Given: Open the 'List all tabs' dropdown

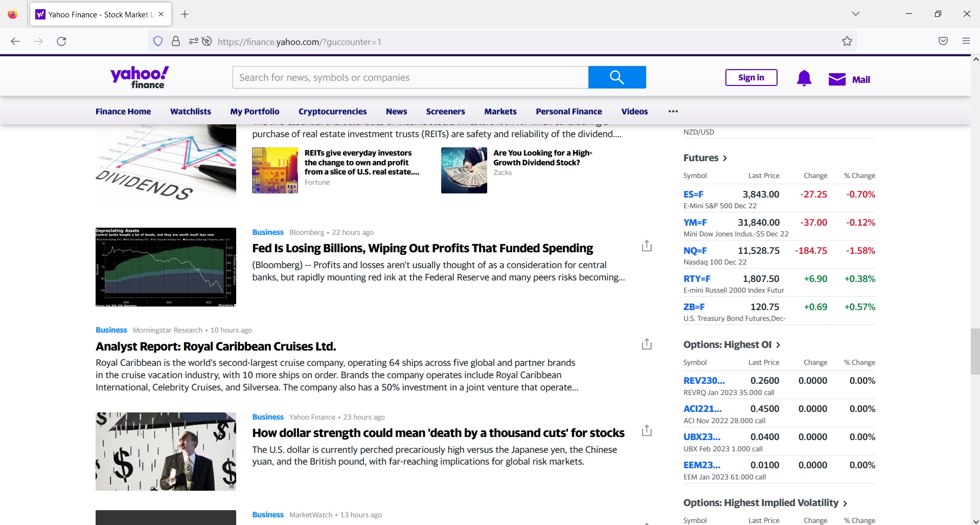Looking at the screenshot, I should pyautogui.click(x=855, y=14).
